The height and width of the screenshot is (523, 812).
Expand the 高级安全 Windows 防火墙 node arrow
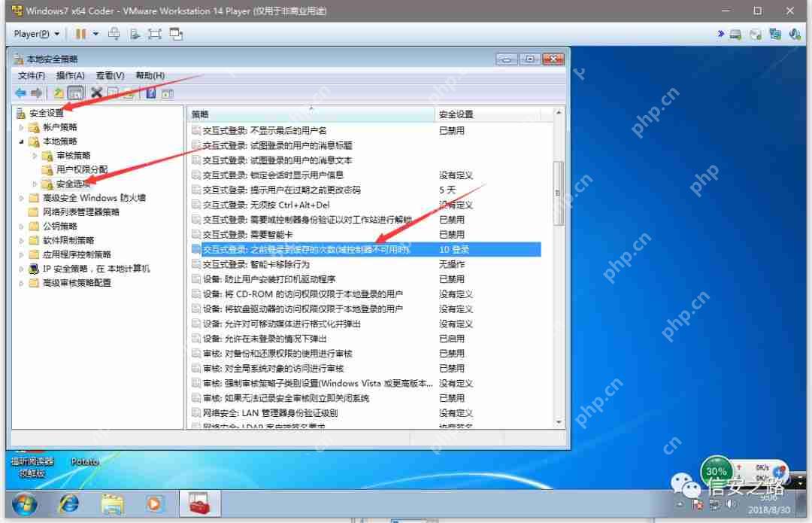(21, 198)
